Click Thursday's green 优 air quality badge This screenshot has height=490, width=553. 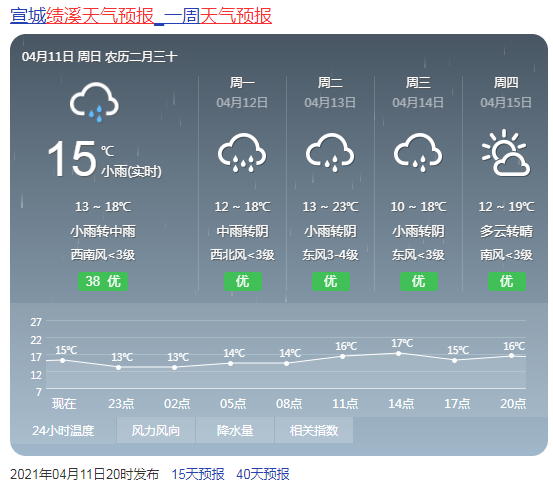pyautogui.click(x=506, y=281)
